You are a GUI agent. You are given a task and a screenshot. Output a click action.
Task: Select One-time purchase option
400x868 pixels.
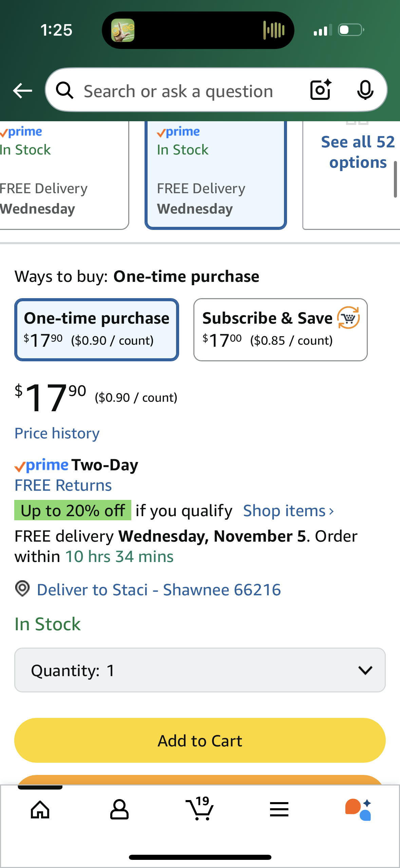97,329
